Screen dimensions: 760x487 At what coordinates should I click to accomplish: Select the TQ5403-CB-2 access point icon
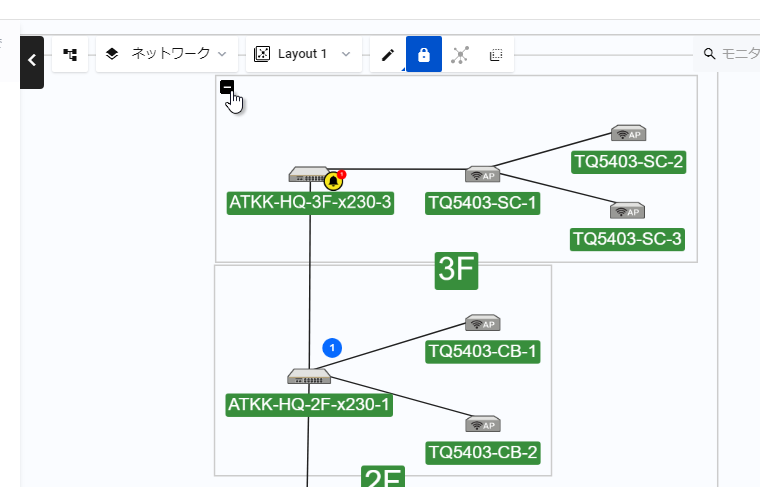pos(483,424)
